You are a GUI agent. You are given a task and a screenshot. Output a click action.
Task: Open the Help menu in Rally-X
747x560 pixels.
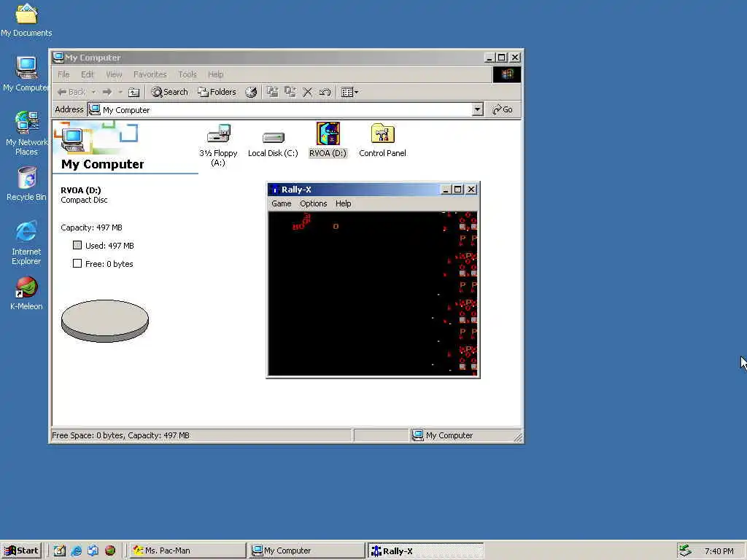click(x=343, y=203)
